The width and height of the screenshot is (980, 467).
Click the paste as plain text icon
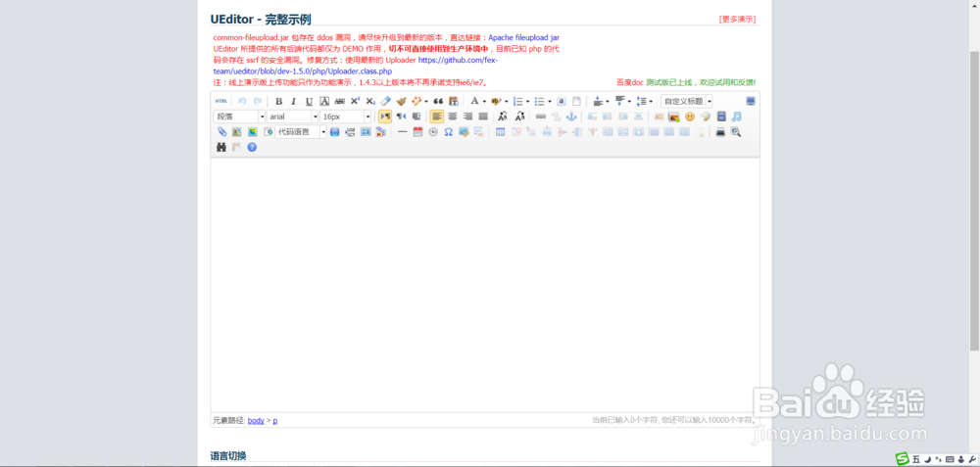(x=454, y=101)
